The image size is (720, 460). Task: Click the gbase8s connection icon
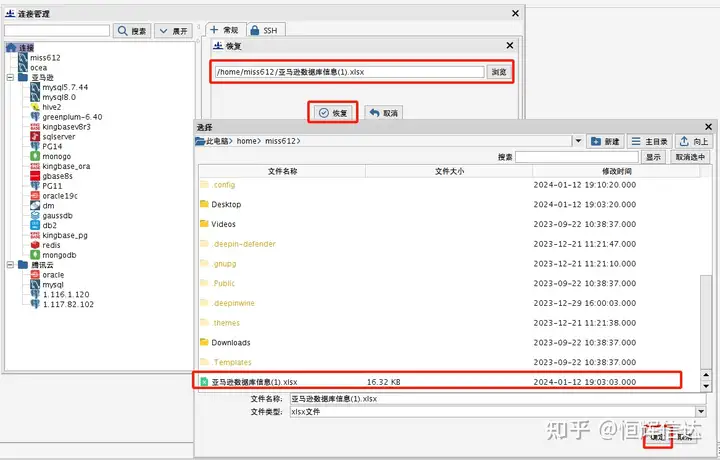click(35, 176)
